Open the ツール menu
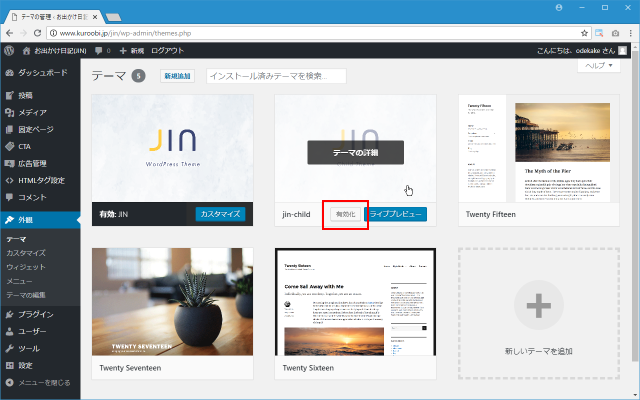Screen dimensions: 640x400 pos(40,349)
